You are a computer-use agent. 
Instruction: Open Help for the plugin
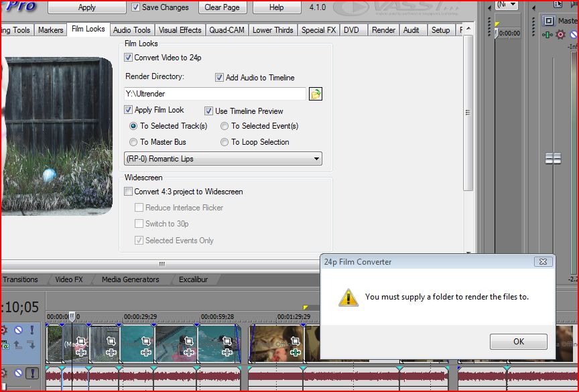[x=276, y=7]
